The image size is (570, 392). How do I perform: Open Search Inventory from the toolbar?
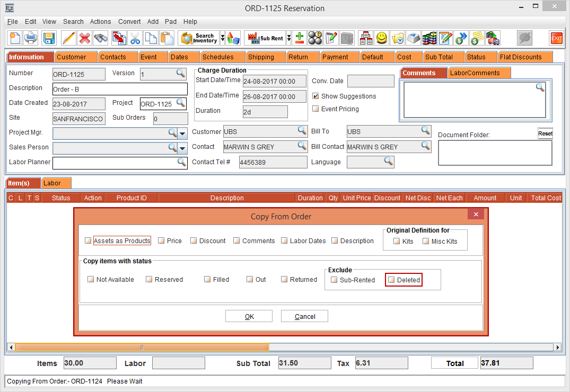199,38
